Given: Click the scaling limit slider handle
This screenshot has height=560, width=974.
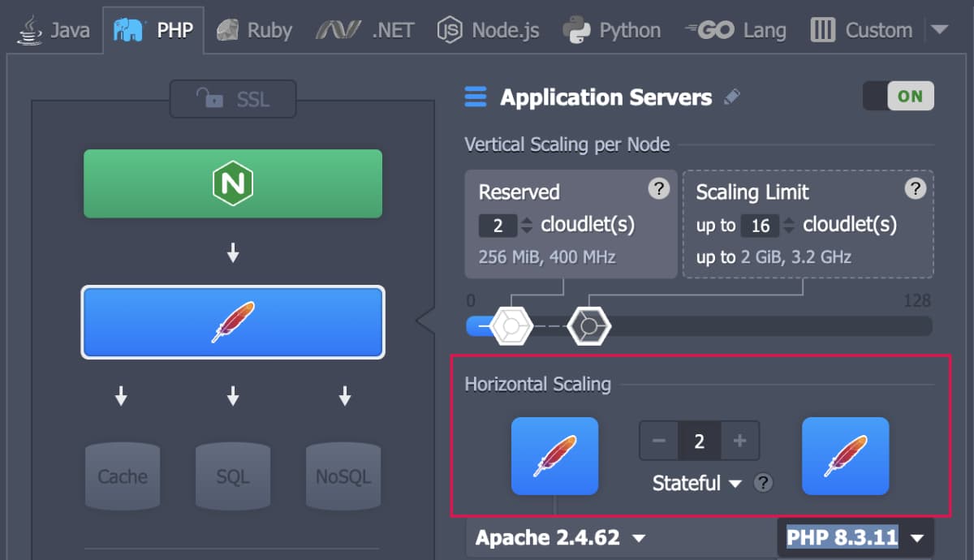Looking at the screenshot, I should click(x=588, y=325).
